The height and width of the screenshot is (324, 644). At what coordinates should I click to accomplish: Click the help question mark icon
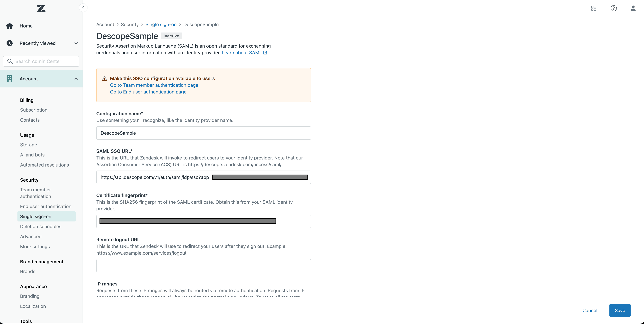[x=614, y=8]
